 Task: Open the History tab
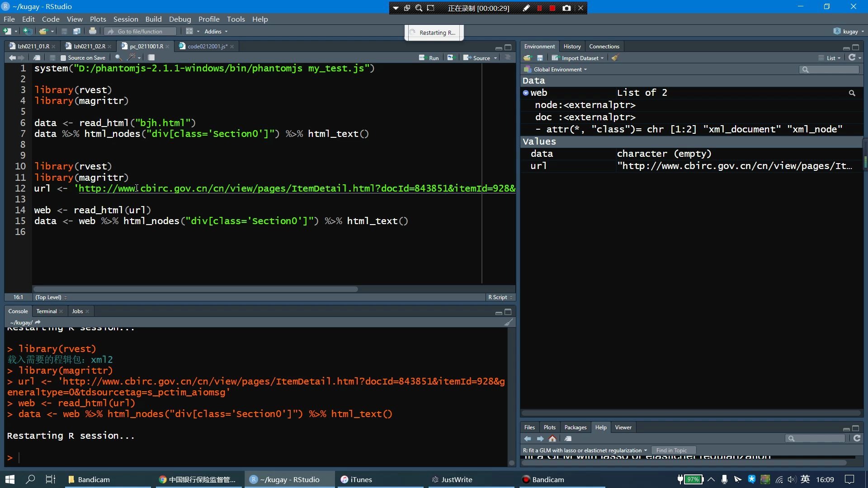[572, 46]
